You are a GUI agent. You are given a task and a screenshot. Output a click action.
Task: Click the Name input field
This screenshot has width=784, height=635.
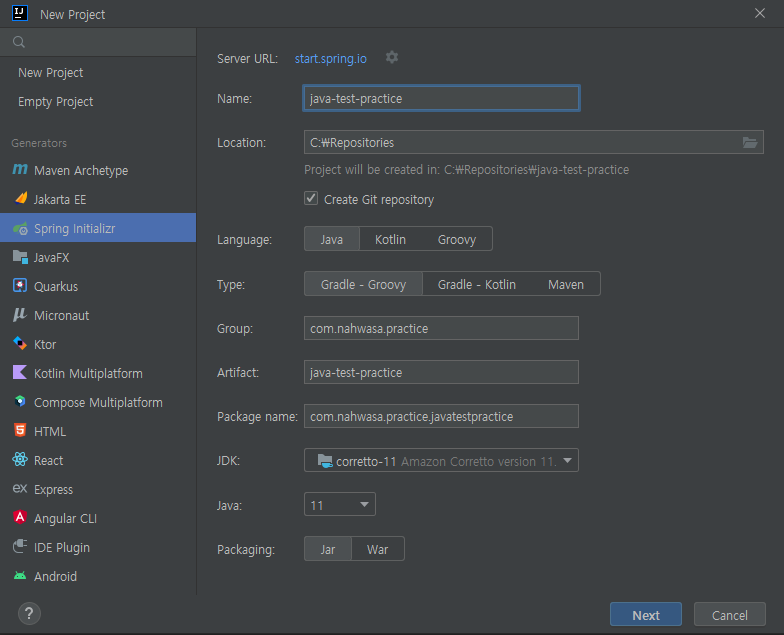(x=441, y=98)
